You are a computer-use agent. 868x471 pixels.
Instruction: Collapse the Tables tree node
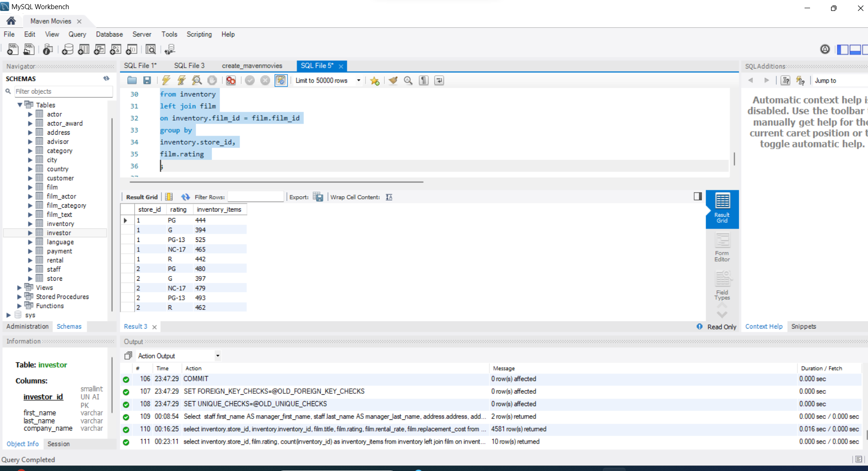coord(20,105)
